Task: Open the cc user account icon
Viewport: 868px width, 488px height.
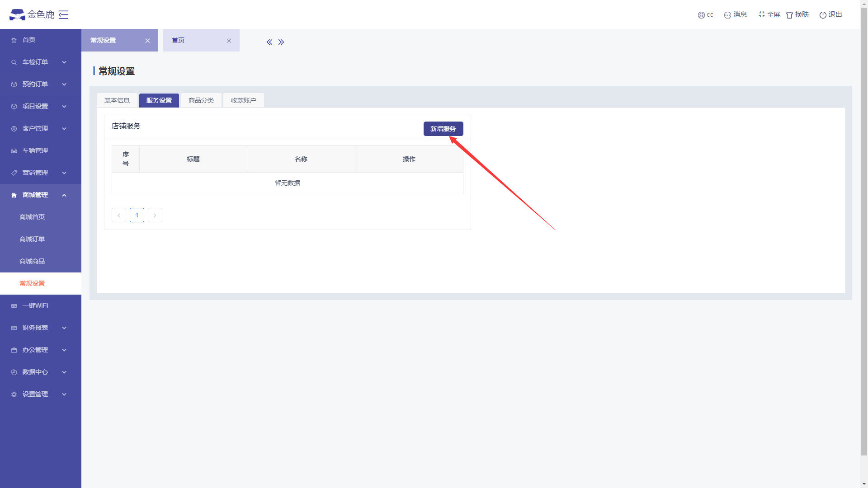Action: (701, 15)
